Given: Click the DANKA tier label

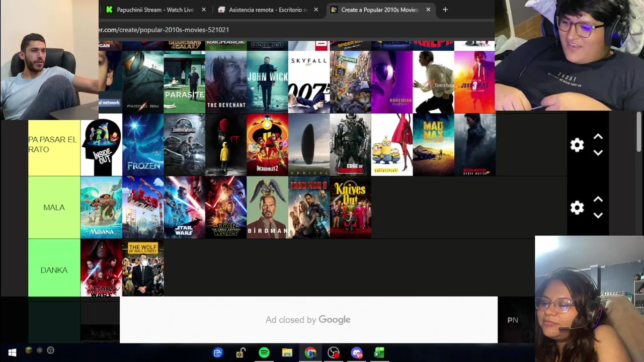Looking at the screenshot, I should 54,269.
